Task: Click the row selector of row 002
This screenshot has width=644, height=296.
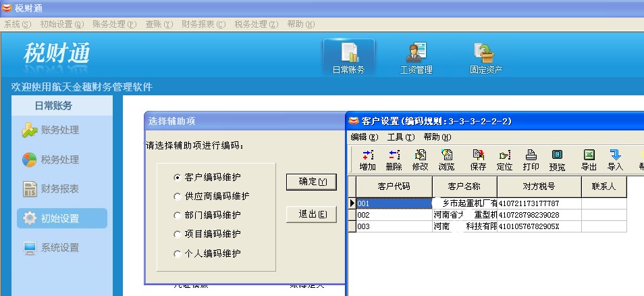Action: click(x=352, y=215)
